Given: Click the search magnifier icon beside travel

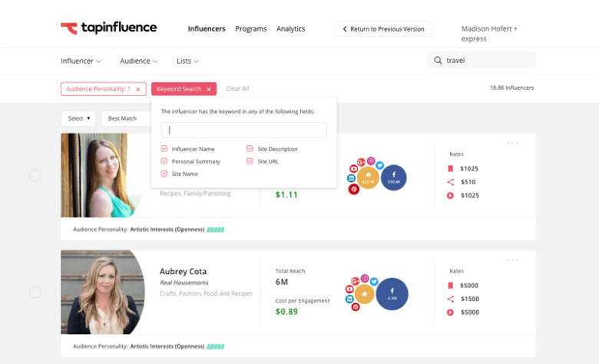Looking at the screenshot, I should click(438, 61).
